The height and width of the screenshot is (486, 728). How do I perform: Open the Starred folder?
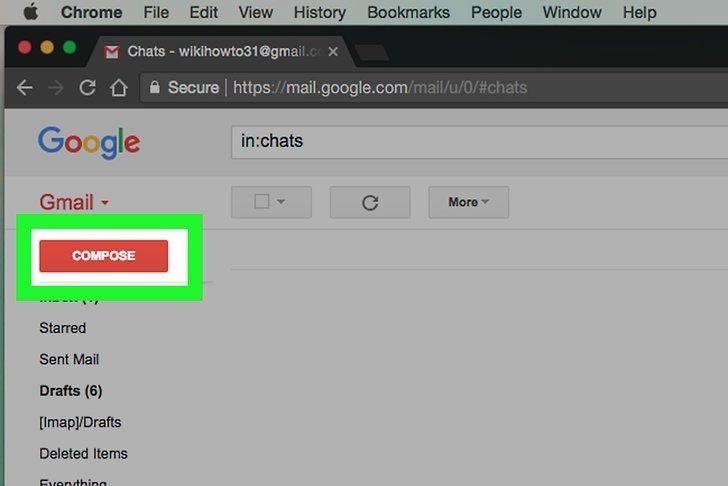(63, 328)
